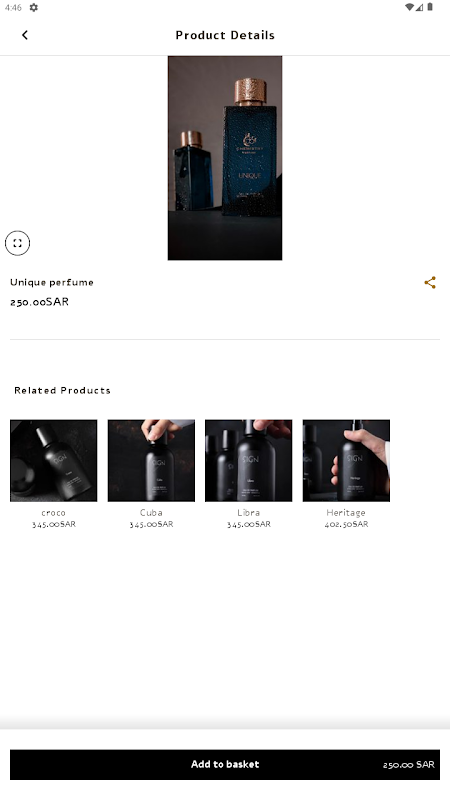450x800 pixels.
Task: Open fullscreen image view icon
Action: tap(17, 243)
